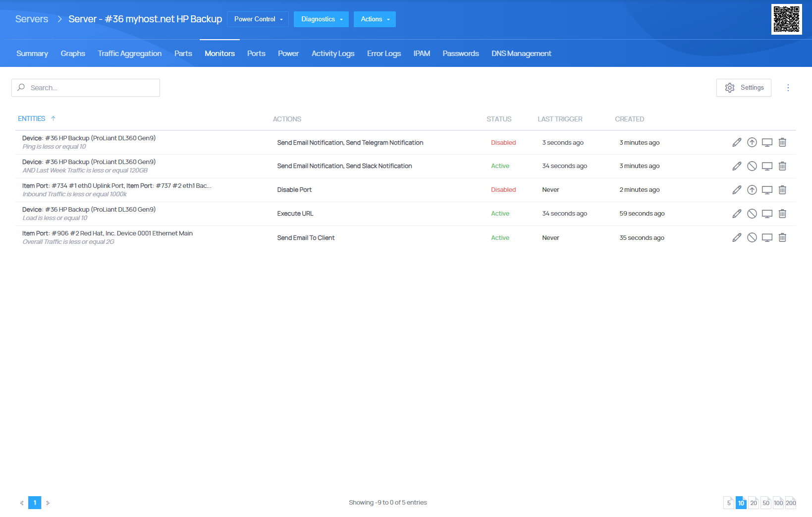Click the QR code image
This screenshot has width=812, height=517.
(x=787, y=19)
